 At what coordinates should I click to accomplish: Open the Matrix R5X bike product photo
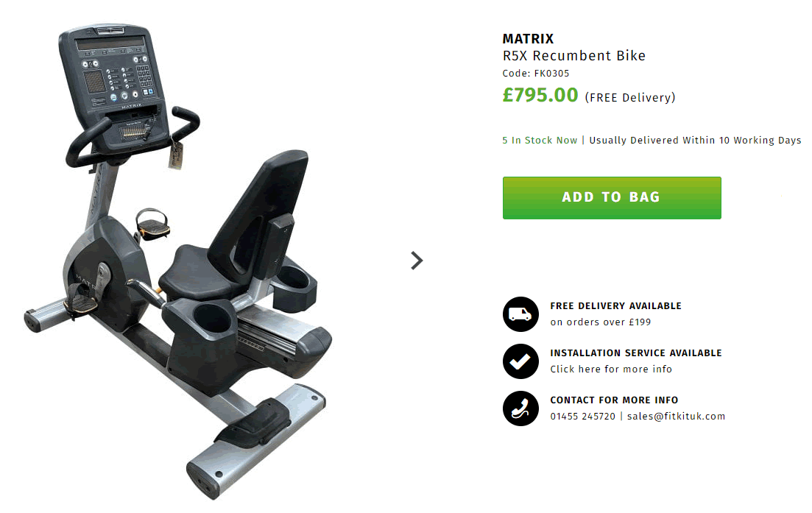pyautogui.click(x=179, y=261)
